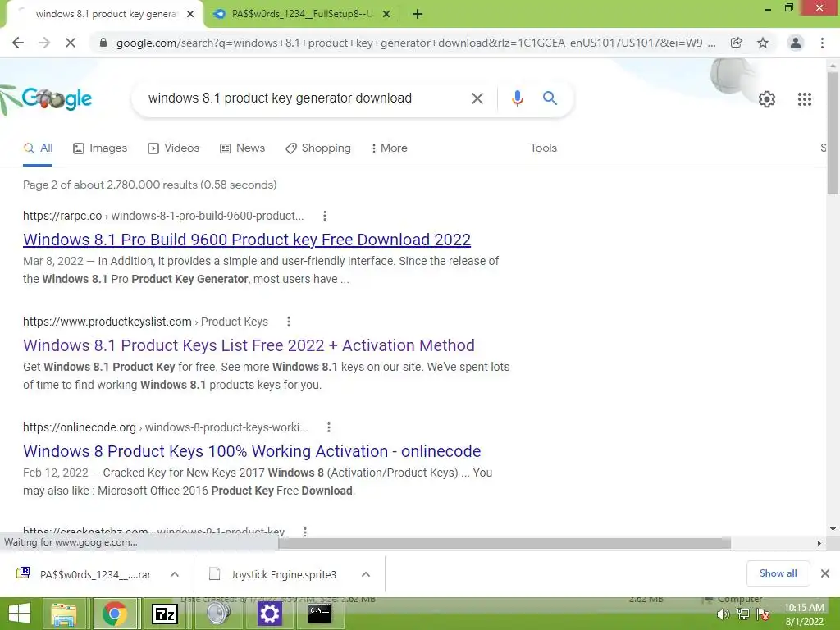The height and width of the screenshot is (630, 840).
Task: Open the Joystick Engine.sprite3 downloaded file
Action: [x=283, y=574]
